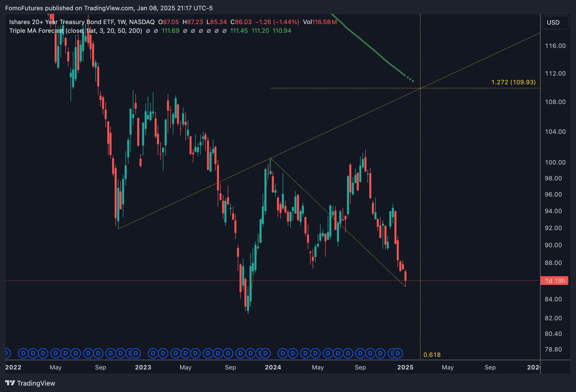Click the 104.00 price axis label
The width and height of the screenshot is (576, 392).
click(555, 132)
